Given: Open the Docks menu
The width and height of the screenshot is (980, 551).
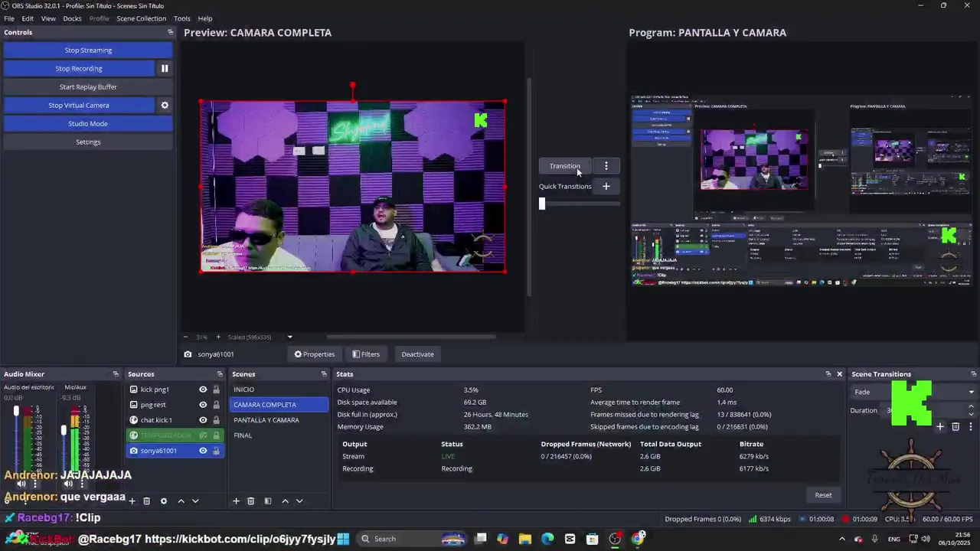Looking at the screenshot, I should click(x=72, y=18).
